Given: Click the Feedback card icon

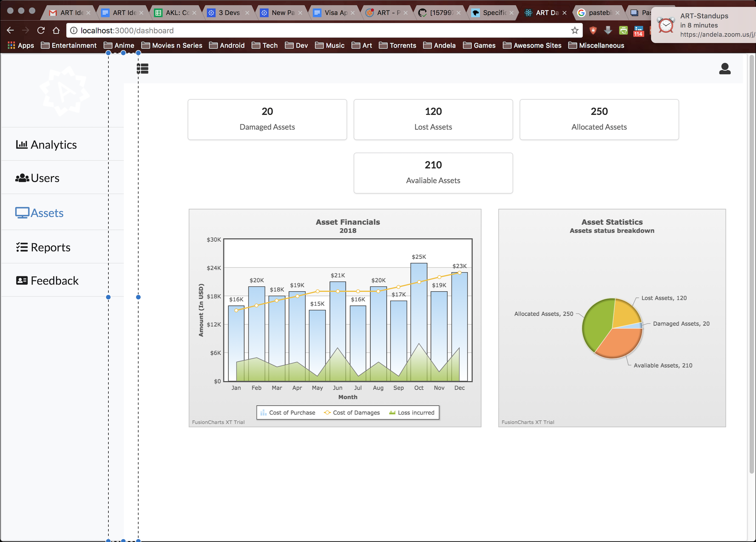Looking at the screenshot, I should [22, 280].
